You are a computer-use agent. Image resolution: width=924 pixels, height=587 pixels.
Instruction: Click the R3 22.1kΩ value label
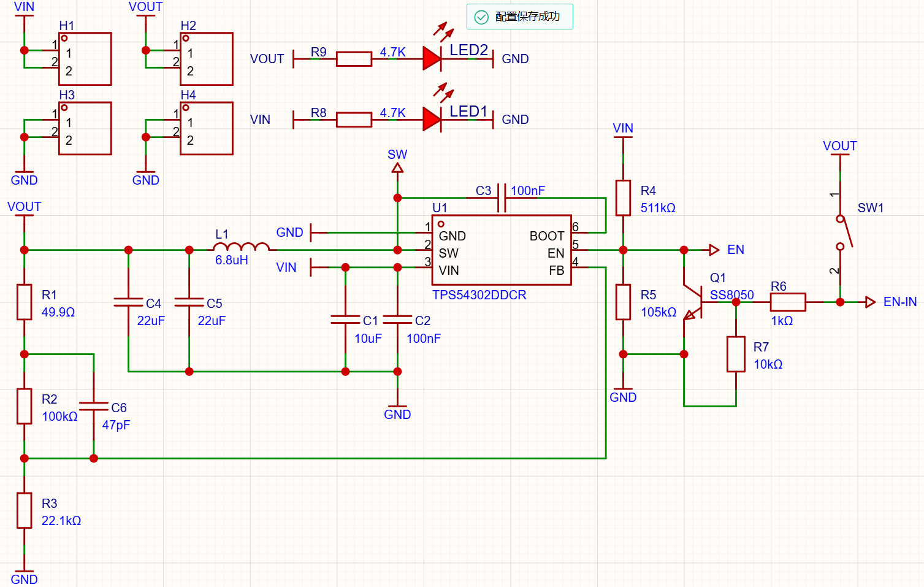tap(61, 521)
